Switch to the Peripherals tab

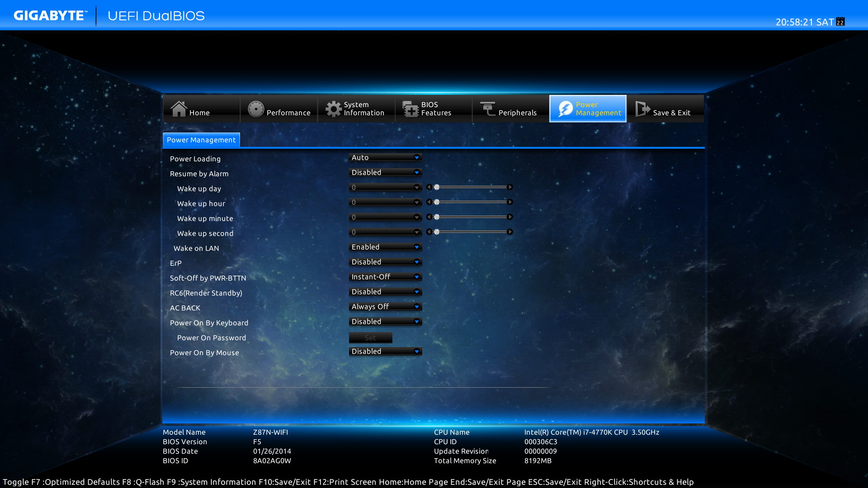click(511, 109)
